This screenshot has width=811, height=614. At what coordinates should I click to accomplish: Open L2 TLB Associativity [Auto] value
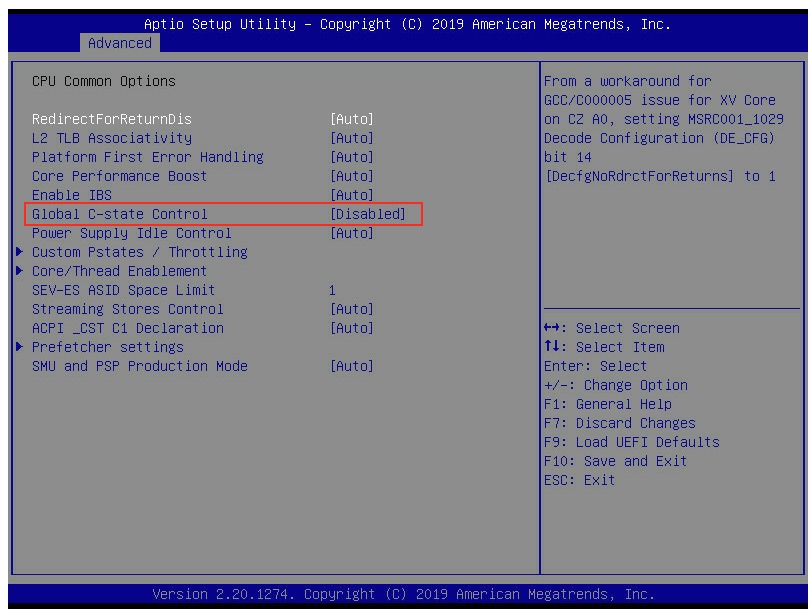352,138
